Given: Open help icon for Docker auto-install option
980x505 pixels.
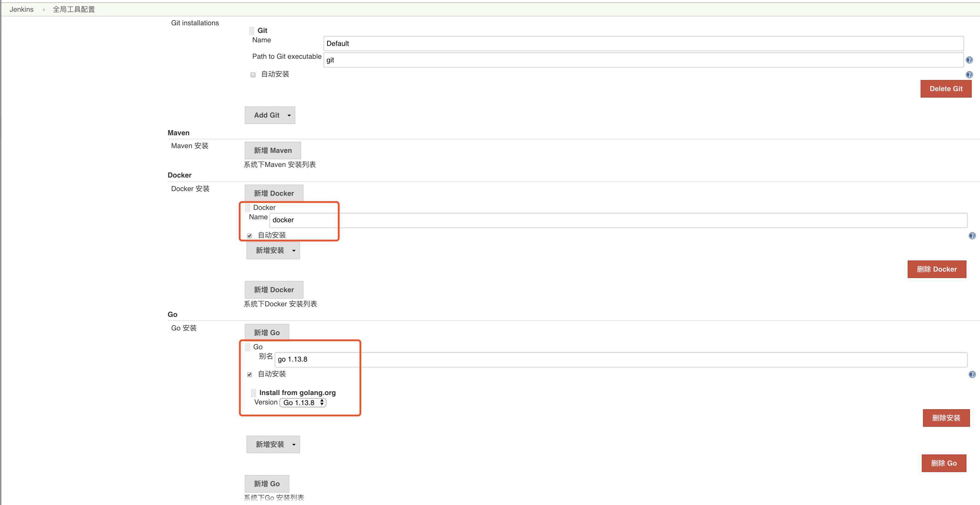Looking at the screenshot, I should click(972, 236).
